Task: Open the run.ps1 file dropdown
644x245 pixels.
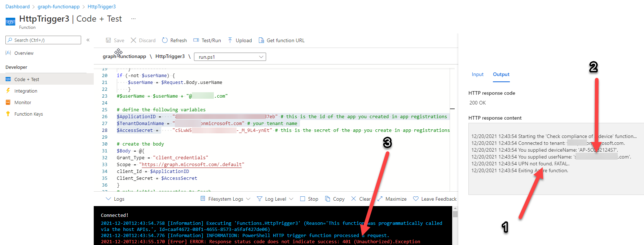Action: [x=230, y=57]
